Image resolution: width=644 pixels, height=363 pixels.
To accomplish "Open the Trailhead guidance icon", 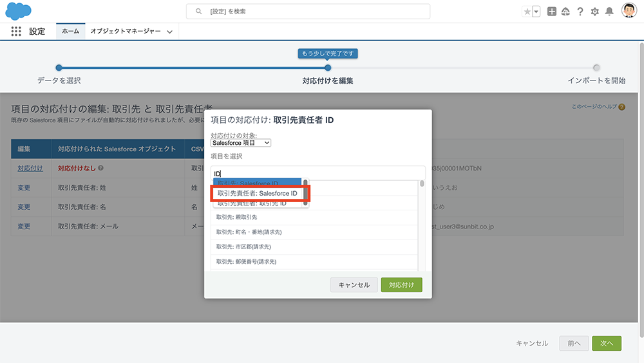I will (565, 12).
